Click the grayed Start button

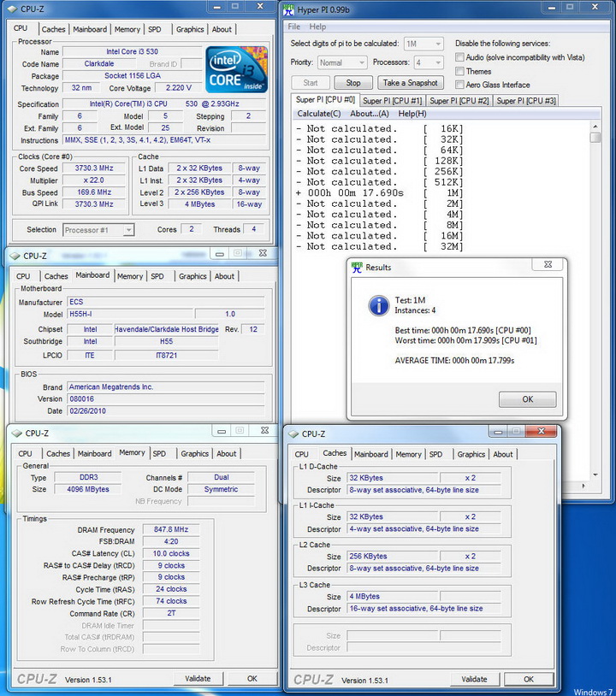click(x=311, y=83)
